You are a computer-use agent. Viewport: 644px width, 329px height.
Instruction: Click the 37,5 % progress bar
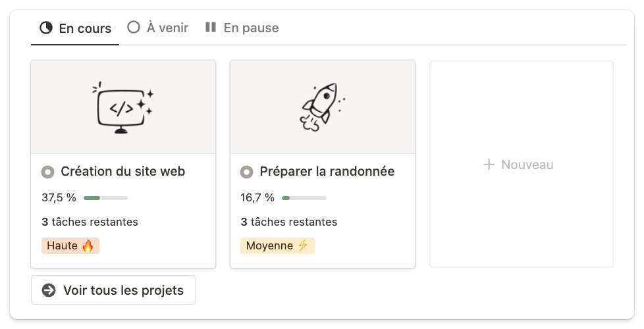point(105,197)
